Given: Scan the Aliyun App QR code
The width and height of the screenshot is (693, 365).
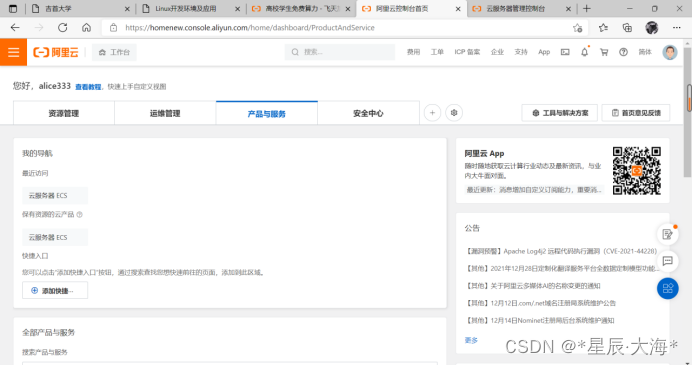Looking at the screenshot, I should (636, 171).
